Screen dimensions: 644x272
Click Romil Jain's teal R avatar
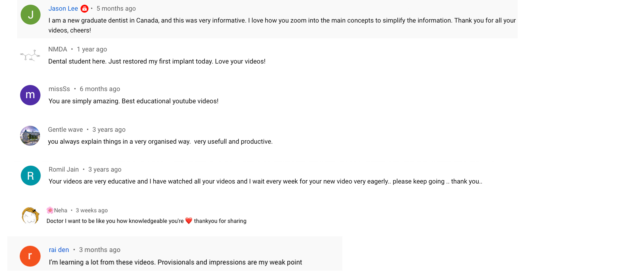click(31, 176)
